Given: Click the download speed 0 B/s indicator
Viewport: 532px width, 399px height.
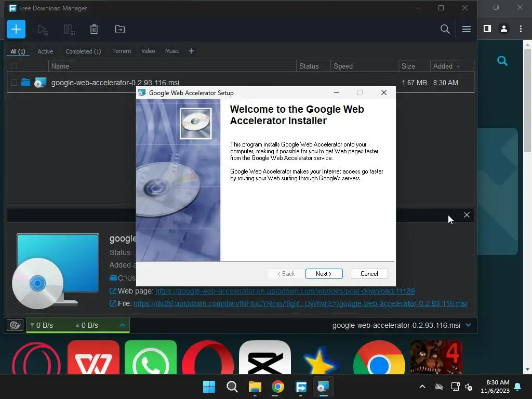Looking at the screenshot, I should 42,325.
